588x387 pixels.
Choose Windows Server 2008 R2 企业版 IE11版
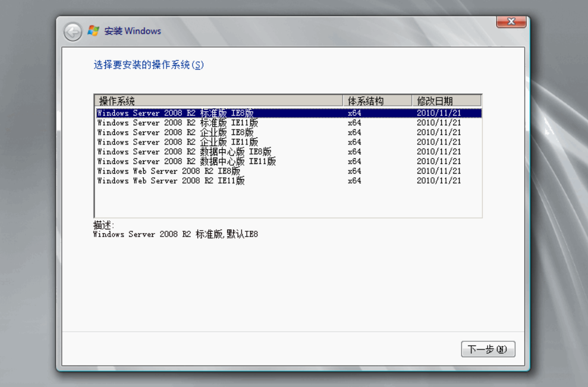tap(177, 142)
